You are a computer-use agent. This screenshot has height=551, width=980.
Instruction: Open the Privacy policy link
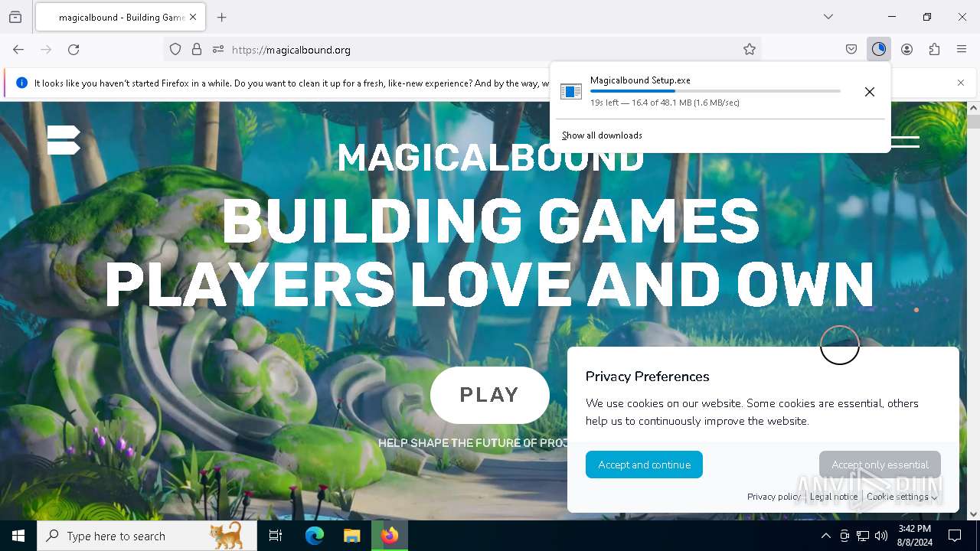pyautogui.click(x=774, y=497)
